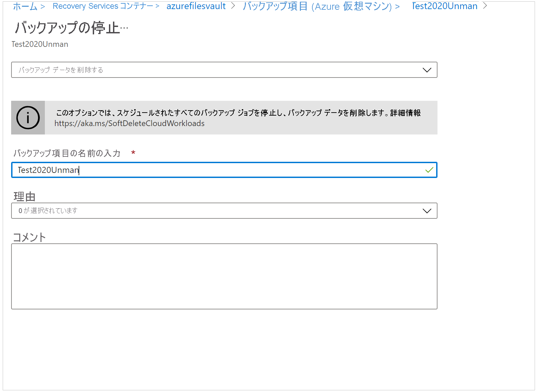The image size is (537, 392).
Task: Open the SoftDeleteCloudWorkloads URL link
Action: (x=130, y=123)
